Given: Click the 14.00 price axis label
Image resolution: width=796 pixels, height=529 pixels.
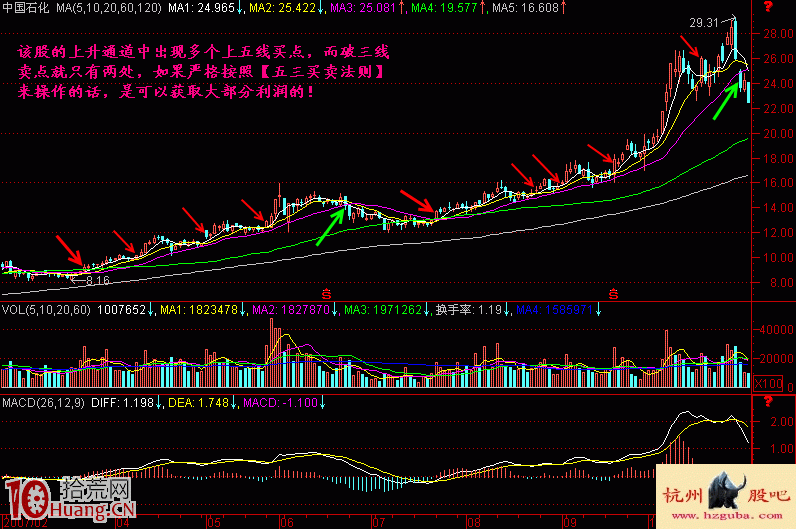Looking at the screenshot, I should (778, 208).
